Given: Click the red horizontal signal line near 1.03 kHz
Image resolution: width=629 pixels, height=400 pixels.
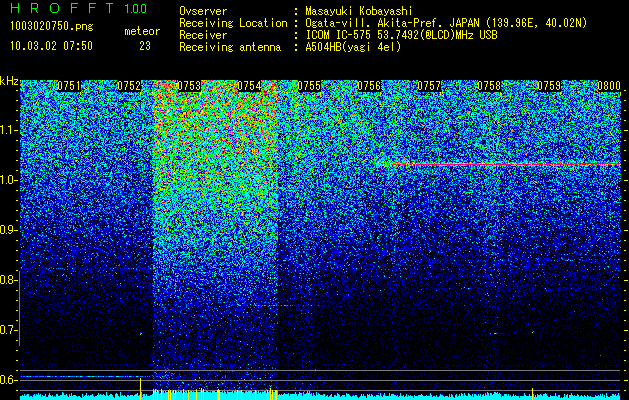Looking at the screenshot, I should tap(501, 164).
